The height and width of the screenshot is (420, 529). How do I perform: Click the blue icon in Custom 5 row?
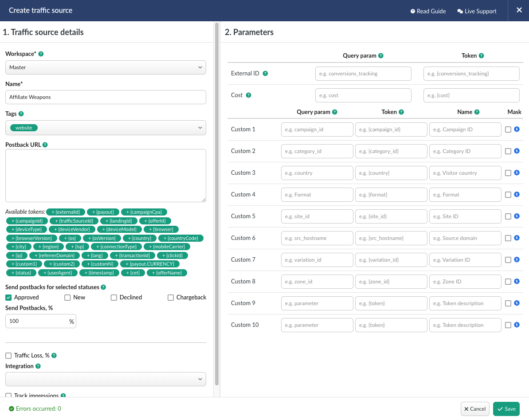coord(517,216)
